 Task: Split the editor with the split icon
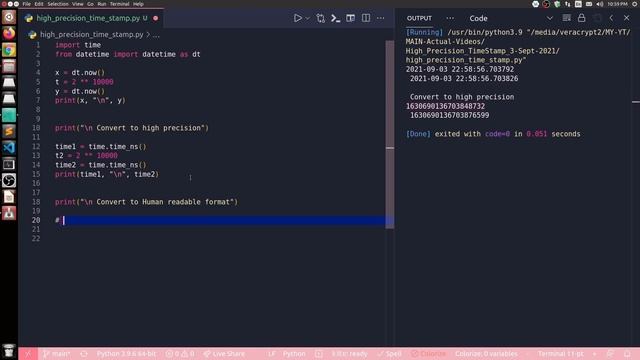point(366,18)
